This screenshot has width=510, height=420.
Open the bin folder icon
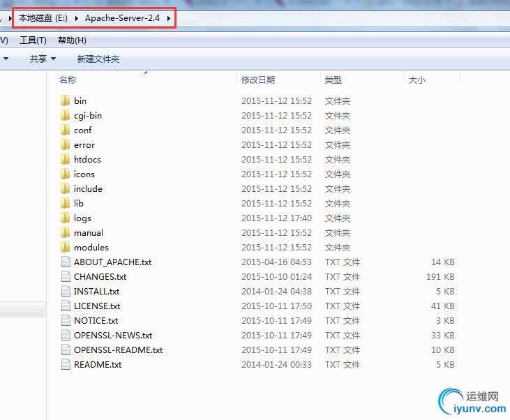65,100
